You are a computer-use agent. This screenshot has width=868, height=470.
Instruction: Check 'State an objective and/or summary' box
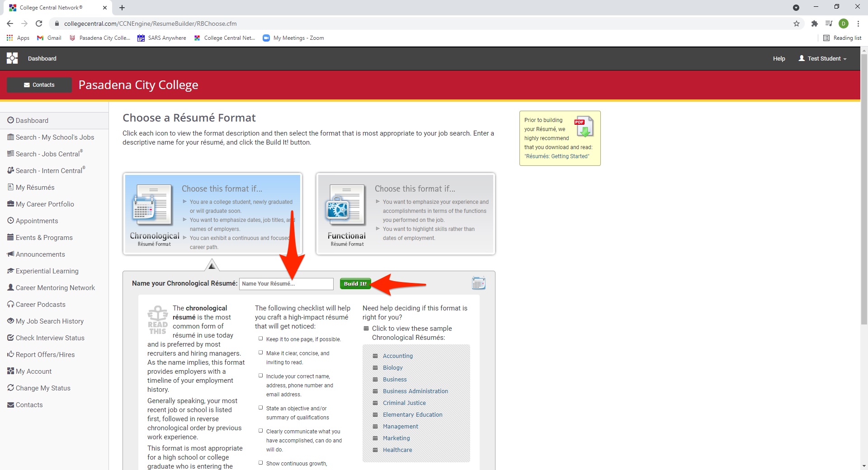[260, 408]
